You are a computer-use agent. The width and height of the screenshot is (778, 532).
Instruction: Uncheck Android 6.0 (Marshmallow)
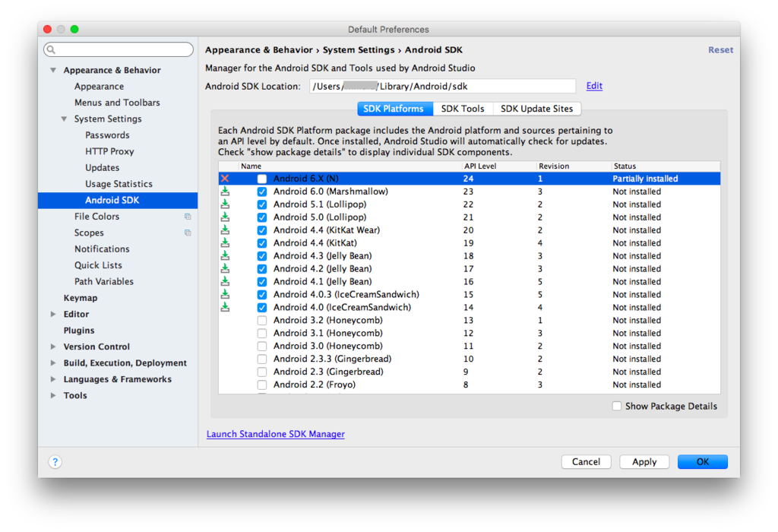[x=262, y=192]
